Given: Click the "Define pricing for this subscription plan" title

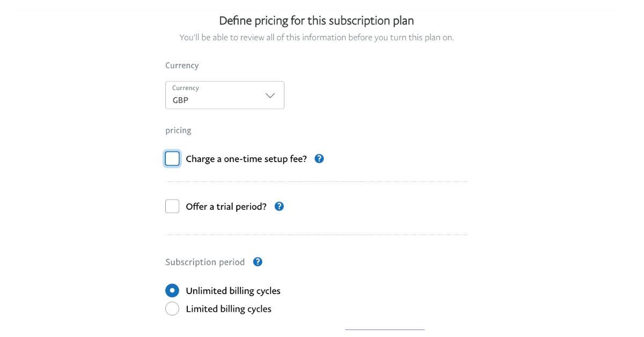Looking at the screenshot, I should point(316,21).
